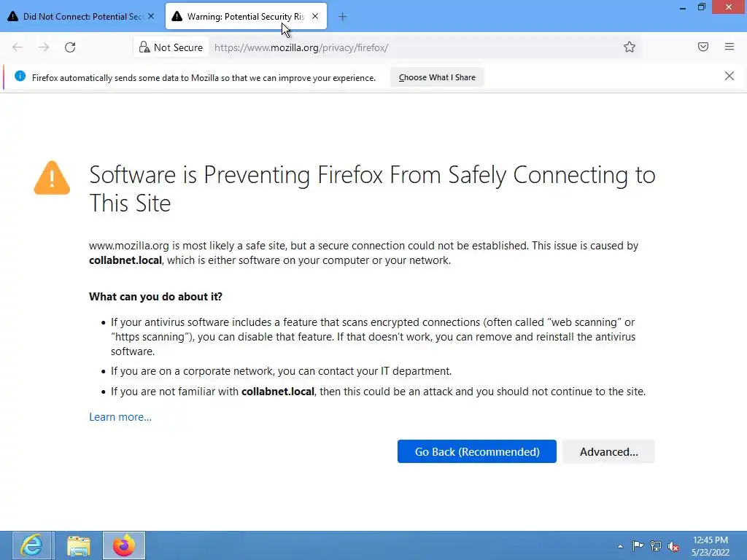Launch Internet Explorer from the taskbar

31,545
